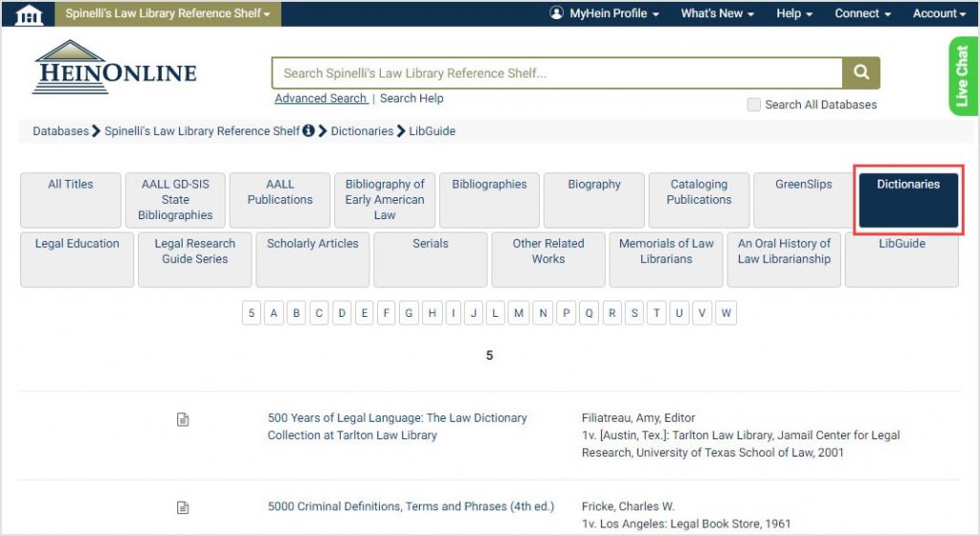
Task: Jump to letter Q titles
Action: pyautogui.click(x=589, y=313)
